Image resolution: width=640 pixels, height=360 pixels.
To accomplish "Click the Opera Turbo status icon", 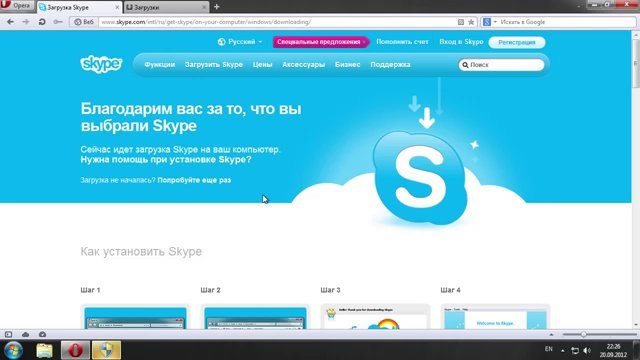I will pyautogui.click(x=42, y=334).
